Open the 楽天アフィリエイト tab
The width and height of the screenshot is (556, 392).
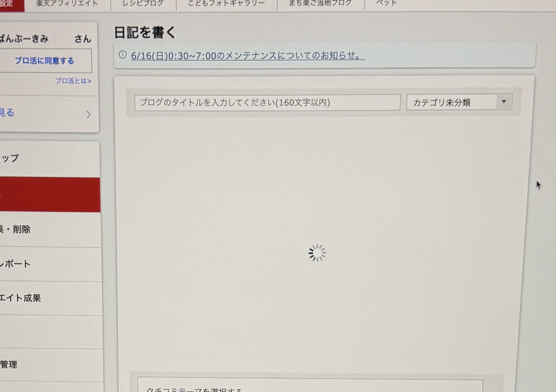67,4
